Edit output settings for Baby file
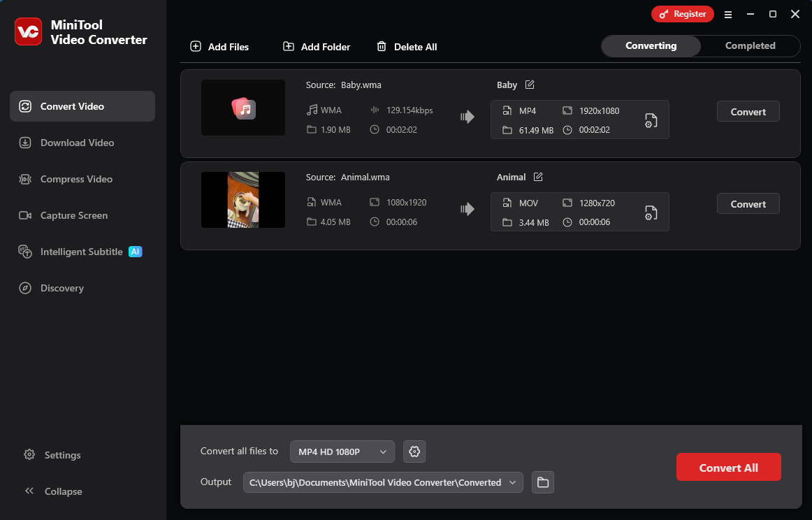This screenshot has height=520, width=812. coord(650,120)
